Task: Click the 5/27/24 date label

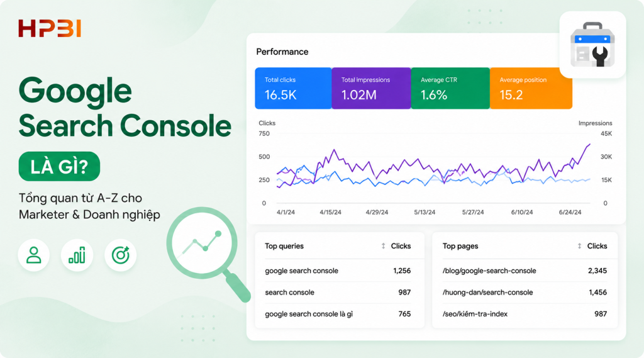Action: click(473, 212)
